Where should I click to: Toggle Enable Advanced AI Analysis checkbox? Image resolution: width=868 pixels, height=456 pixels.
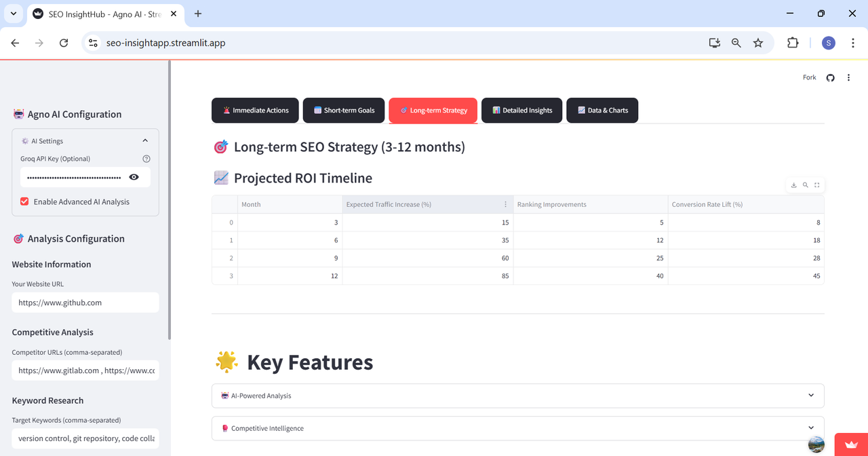pyautogui.click(x=24, y=202)
